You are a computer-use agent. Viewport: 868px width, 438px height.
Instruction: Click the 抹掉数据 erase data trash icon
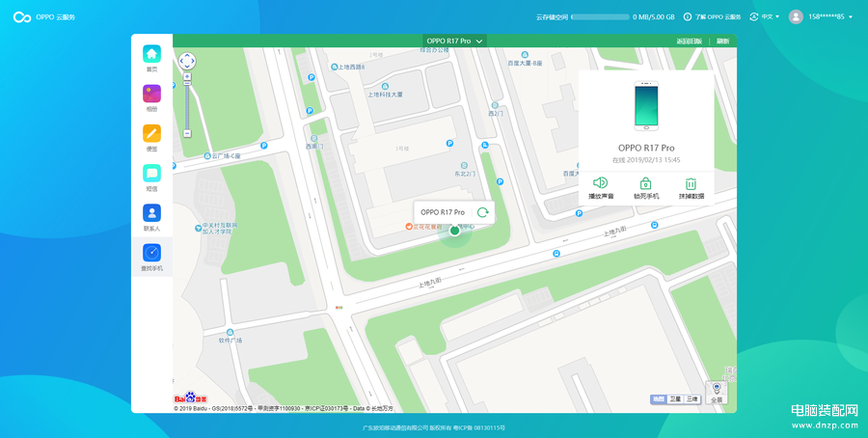pos(691,183)
